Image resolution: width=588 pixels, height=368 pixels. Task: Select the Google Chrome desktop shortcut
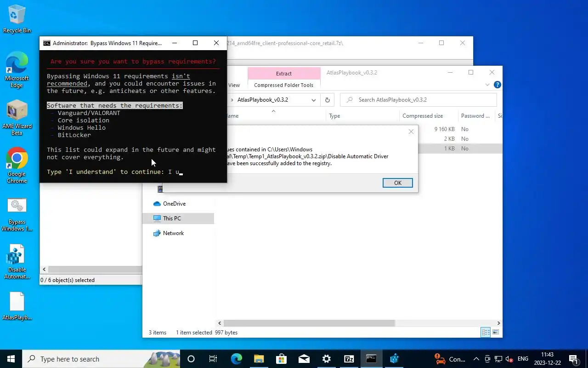(17, 166)
